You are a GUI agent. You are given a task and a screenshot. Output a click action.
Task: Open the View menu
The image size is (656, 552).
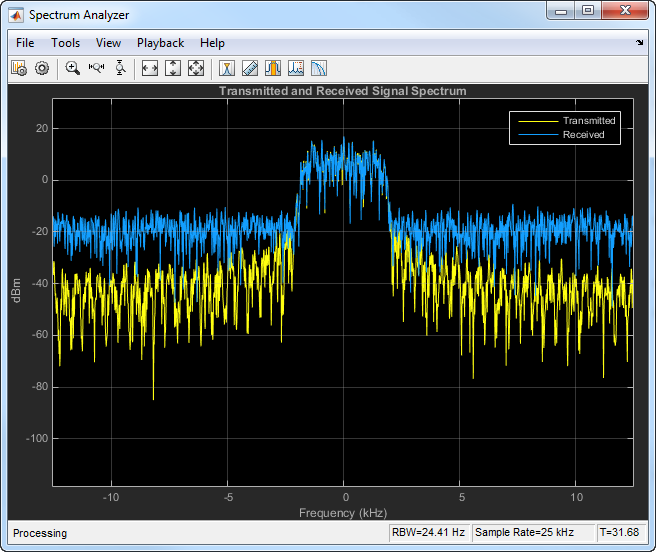[108, 43]
